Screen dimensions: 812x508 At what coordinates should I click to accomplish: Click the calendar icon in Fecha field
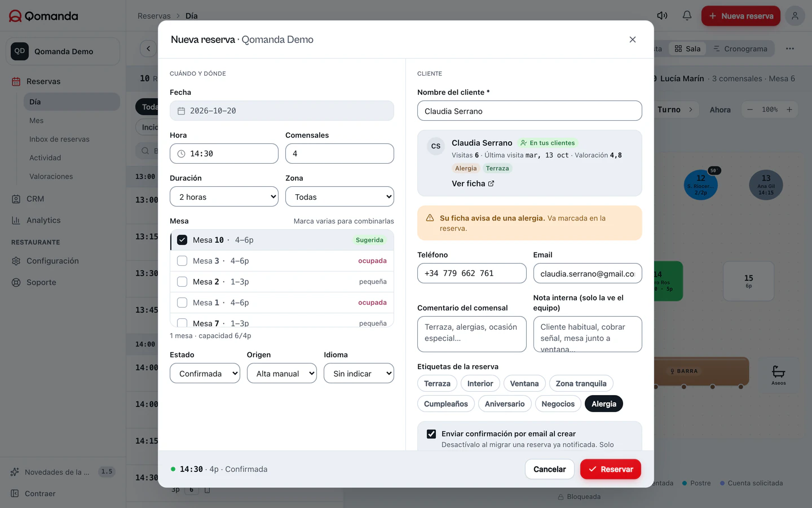click(x=181, y=111)
